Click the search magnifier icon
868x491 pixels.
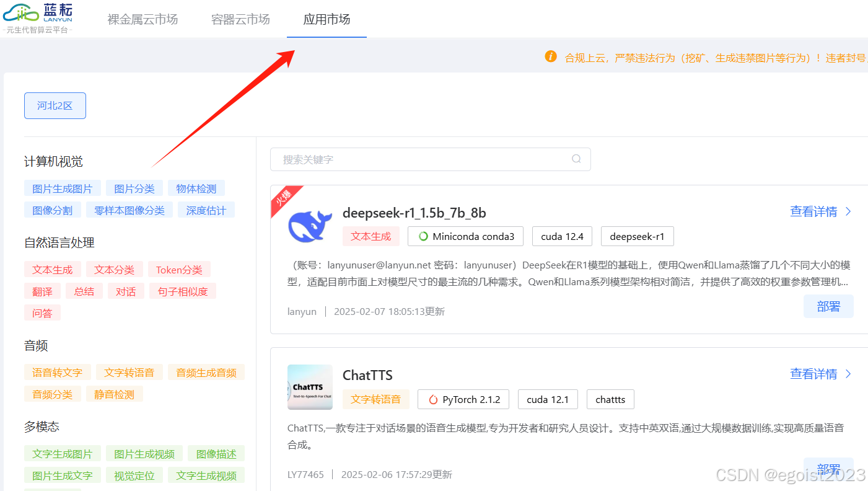[x=576, y=159]
